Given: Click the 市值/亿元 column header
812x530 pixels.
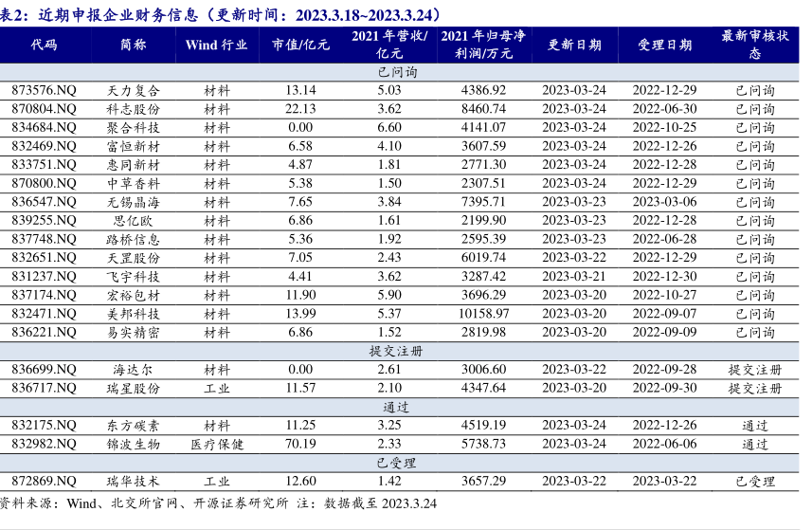Looking at the screenshot, I should pyautogui.click(x=300, y=45).
